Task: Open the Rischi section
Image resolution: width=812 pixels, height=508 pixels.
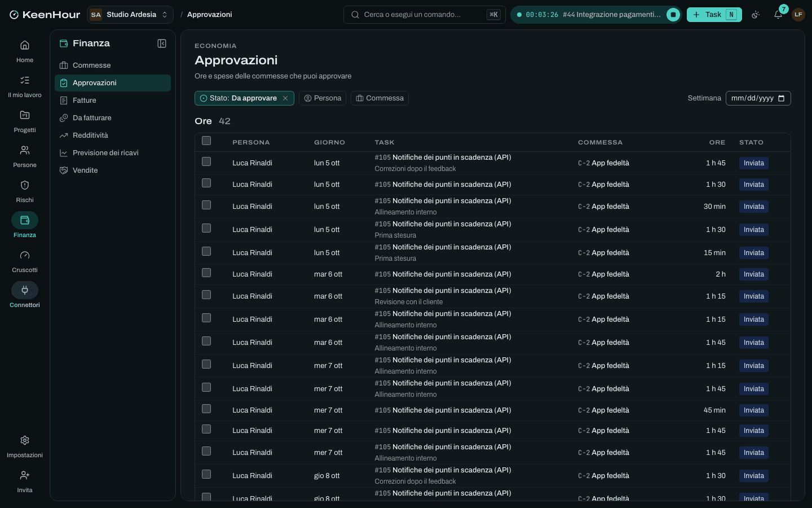Action: click(25, 191)
